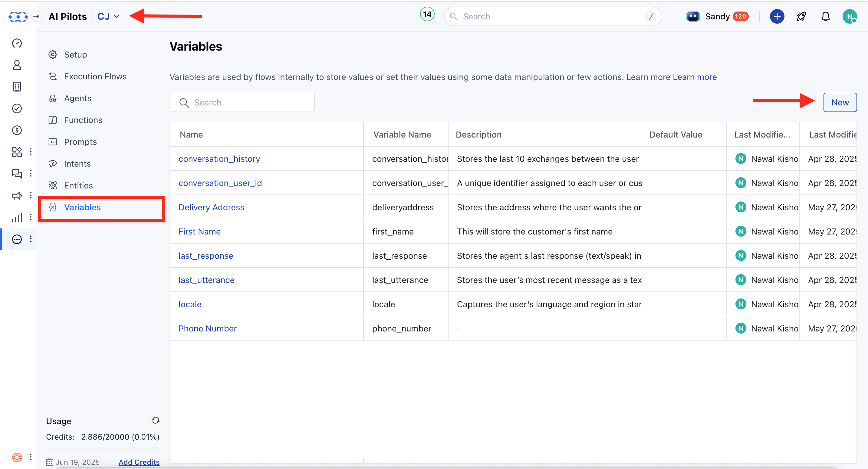Open the conversation_user_id variable
The height and width of the screenshot is (469, 868).
(x=220, y=183)
